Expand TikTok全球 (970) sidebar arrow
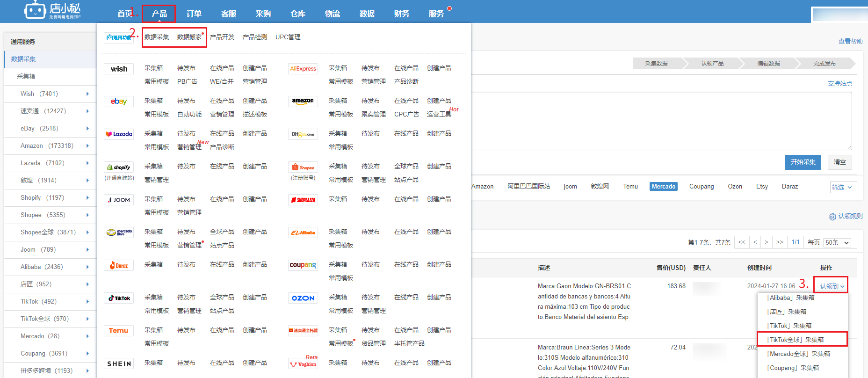This screenshot has width=868, height=378. [87, 319]
